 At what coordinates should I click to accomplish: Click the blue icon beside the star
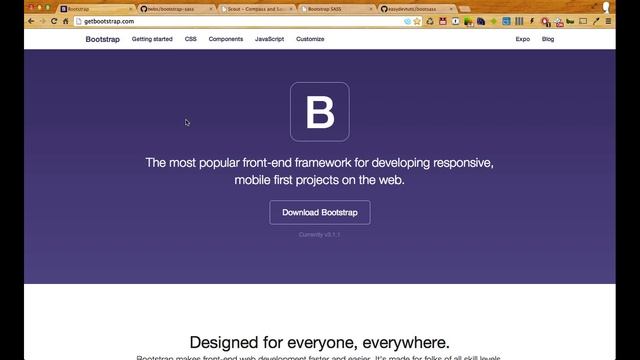tap(407, 22)
